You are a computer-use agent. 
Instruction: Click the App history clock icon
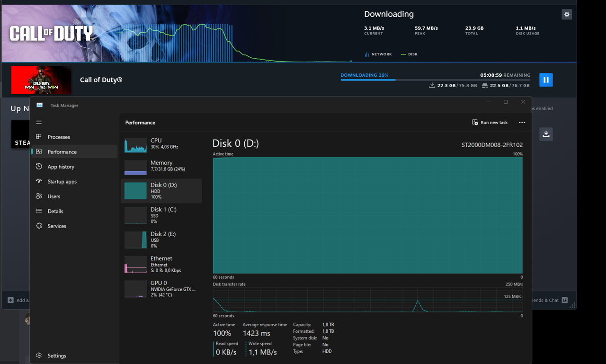(39, 167)
